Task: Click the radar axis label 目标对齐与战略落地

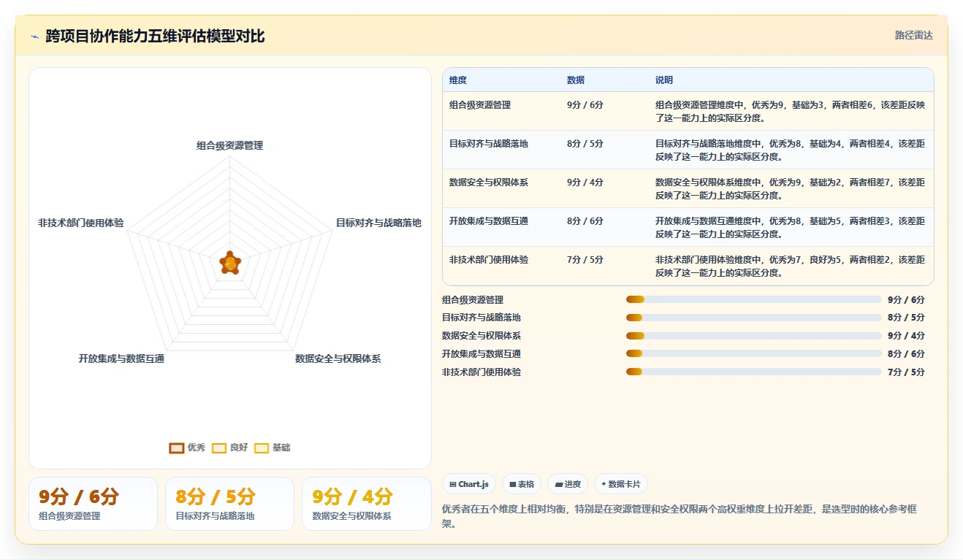Action: pyautogui.click(x=378, y=223)
